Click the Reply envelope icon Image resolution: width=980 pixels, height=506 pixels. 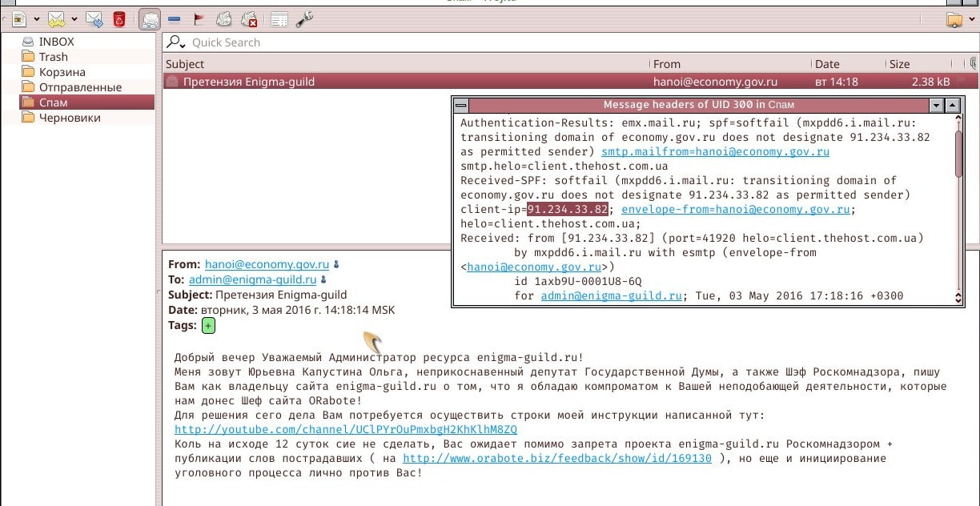click(x=56, y=18)
